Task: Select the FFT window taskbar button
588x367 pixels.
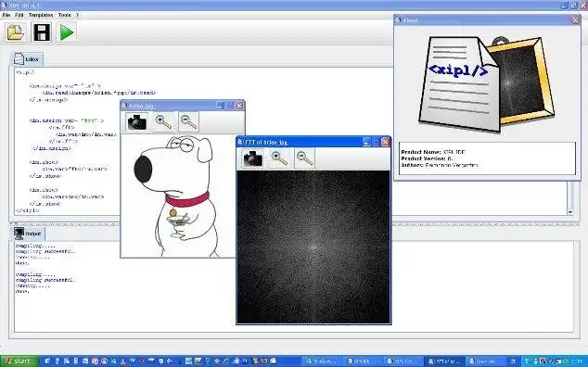Action: click(444, 361)
